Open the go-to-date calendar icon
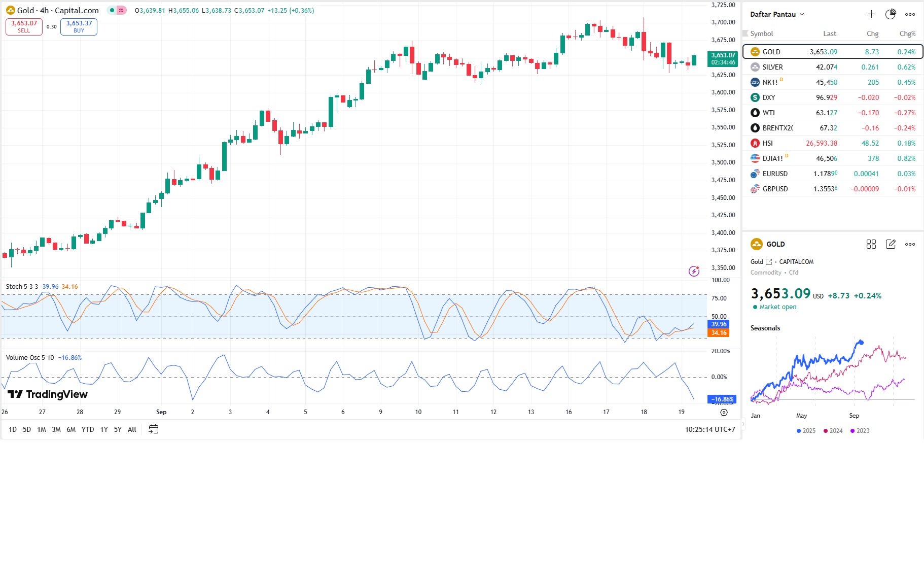The height and width of the screenshot is (575, 924). pyautogui.click(x=153, y=429)
